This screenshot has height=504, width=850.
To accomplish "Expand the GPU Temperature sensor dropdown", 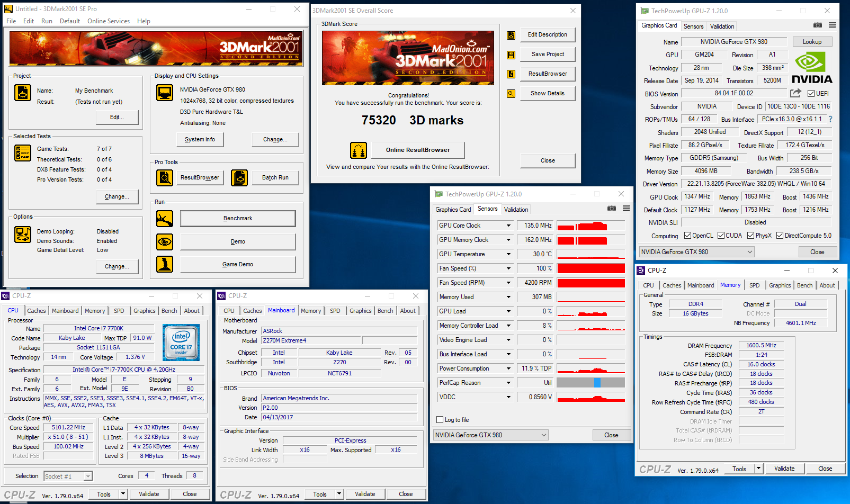I will pyautogui.click(x=508, y=254).
